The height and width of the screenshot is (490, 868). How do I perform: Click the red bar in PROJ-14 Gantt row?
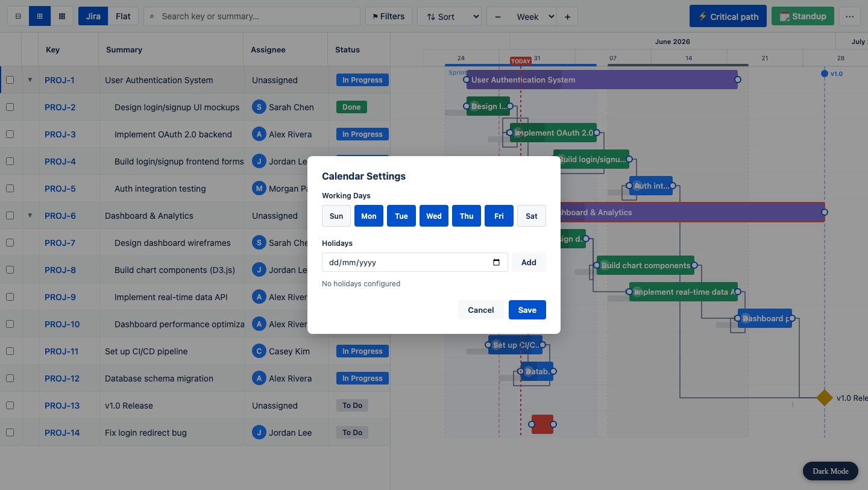pos(542,424)
